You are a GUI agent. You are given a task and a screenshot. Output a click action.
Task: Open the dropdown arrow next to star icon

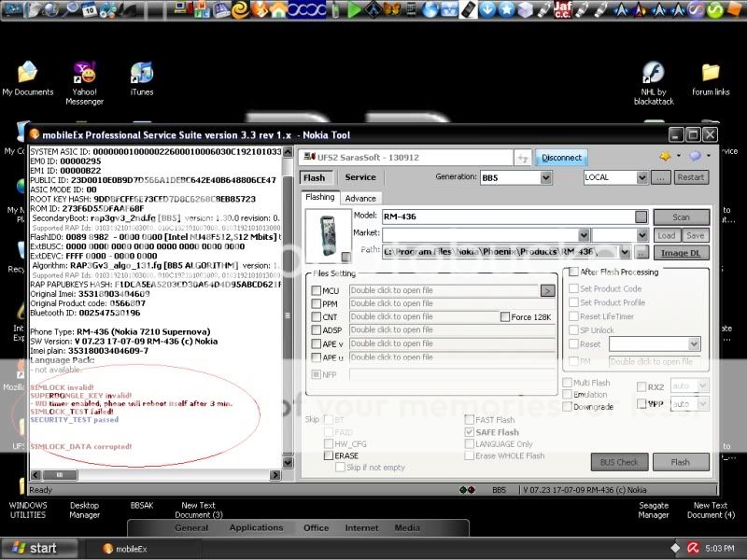tap(679, 156)
